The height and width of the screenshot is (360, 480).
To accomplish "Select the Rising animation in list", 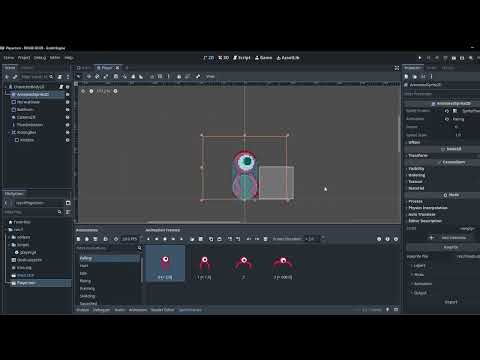I will (109, 281).
